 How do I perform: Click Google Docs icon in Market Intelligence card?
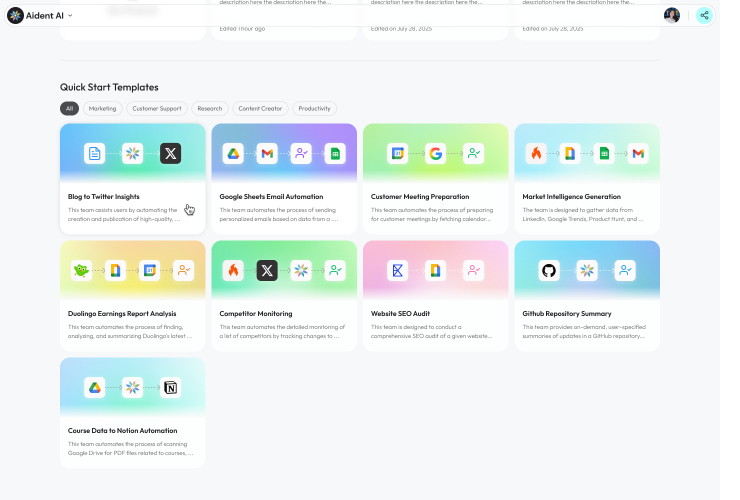click(x=570, y=153)
